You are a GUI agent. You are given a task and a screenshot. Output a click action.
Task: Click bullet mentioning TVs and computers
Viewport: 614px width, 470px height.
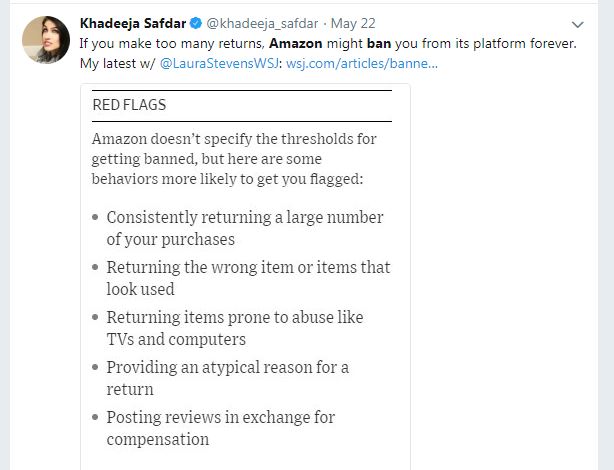(235, 328)
